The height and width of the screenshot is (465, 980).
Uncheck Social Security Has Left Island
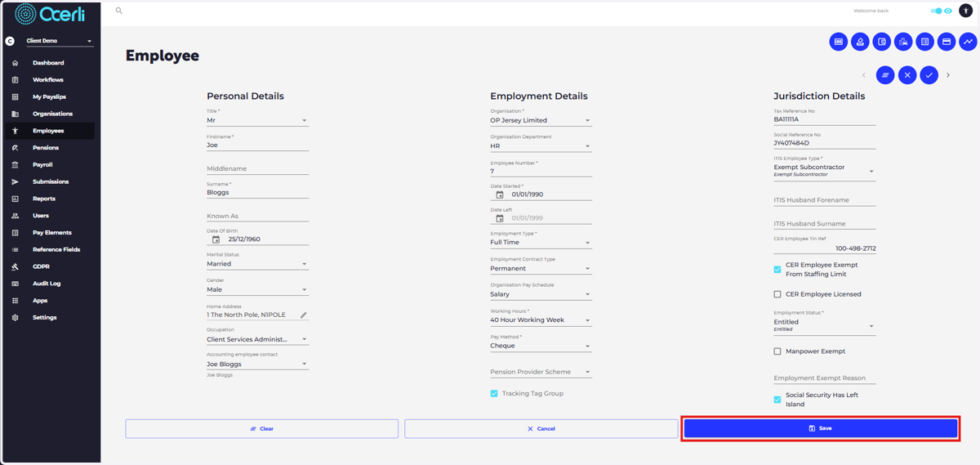777,400
